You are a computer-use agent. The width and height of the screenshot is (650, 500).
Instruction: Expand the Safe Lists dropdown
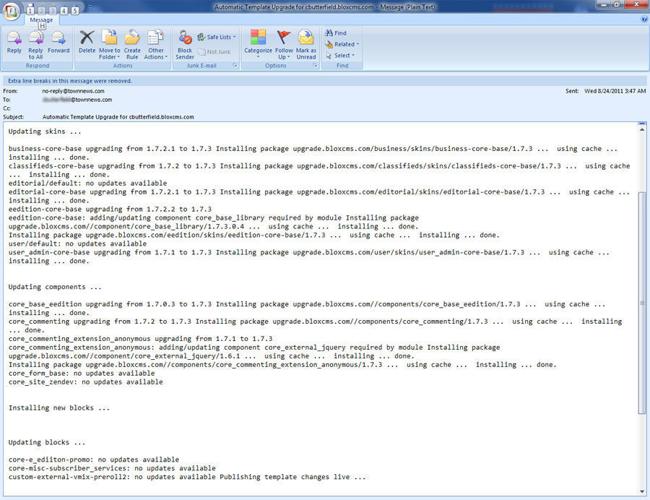click(x=216, y=37)
